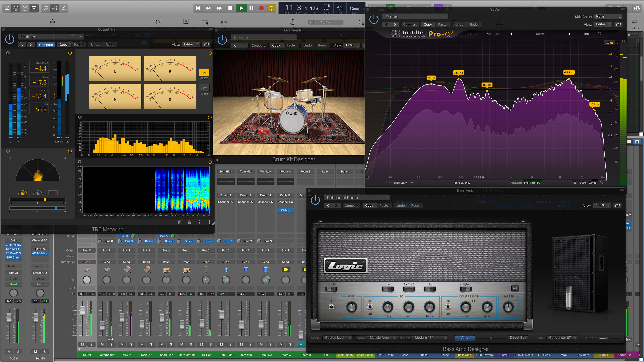644x362 pixels.
Task: Fast forward the playhead
Action: tap(219, 8)
